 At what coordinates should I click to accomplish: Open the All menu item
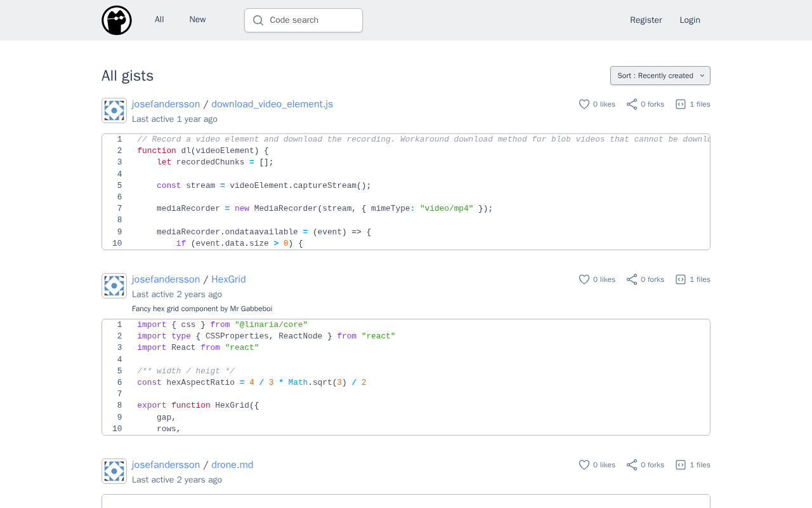pos(159,20)
